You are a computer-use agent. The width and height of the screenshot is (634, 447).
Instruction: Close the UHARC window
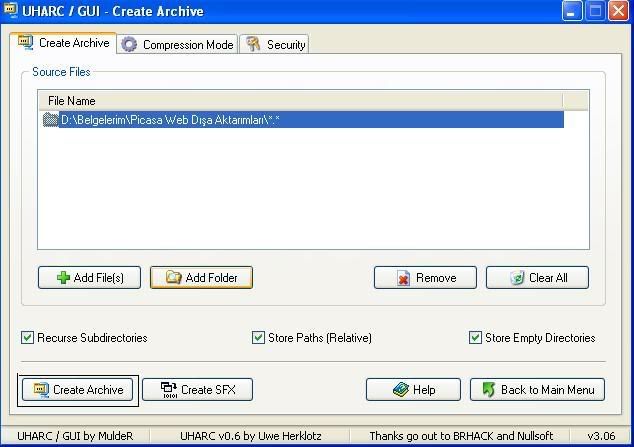pos(619,11)
